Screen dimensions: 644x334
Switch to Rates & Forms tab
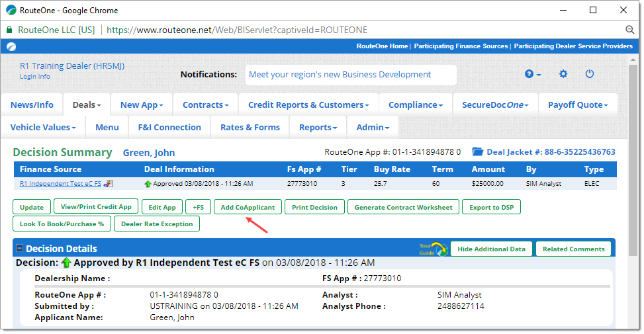tap(250, 127)
